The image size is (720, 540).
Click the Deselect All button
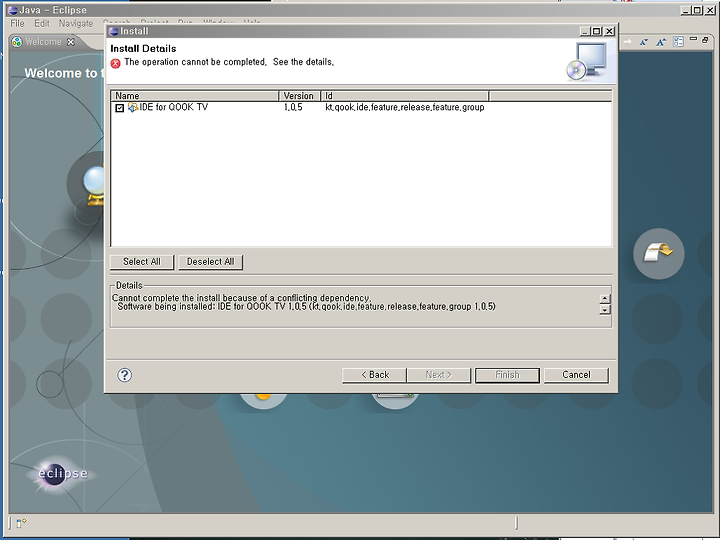(x=210, y=262)
